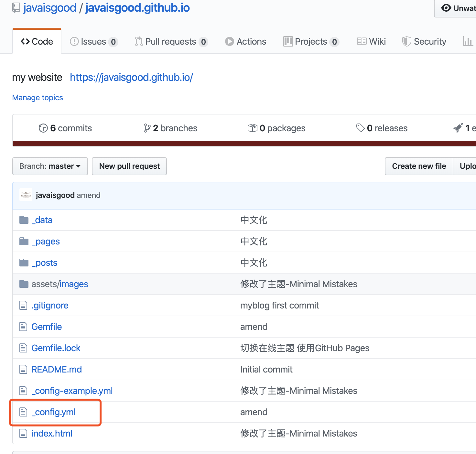Image resolution: width=476 pixels, height=454 pixels.
Task: View 0 packages
Action: (x=276, y=128)
